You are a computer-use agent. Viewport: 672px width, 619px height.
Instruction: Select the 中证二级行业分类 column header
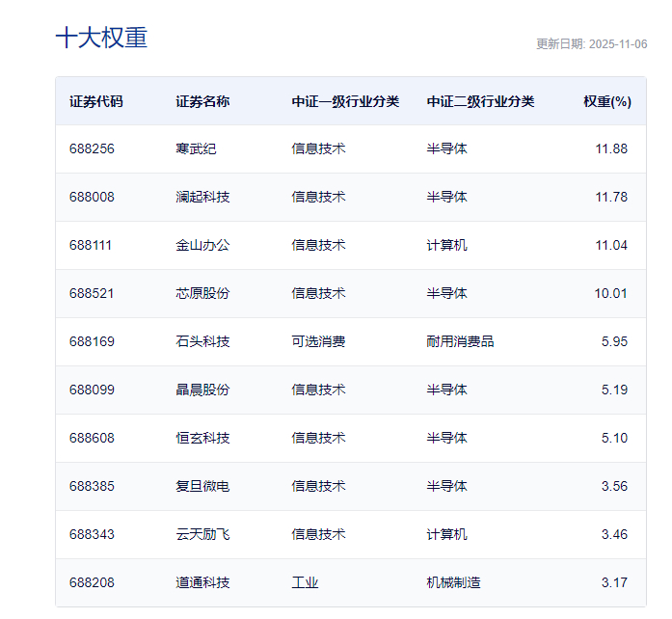480,101
